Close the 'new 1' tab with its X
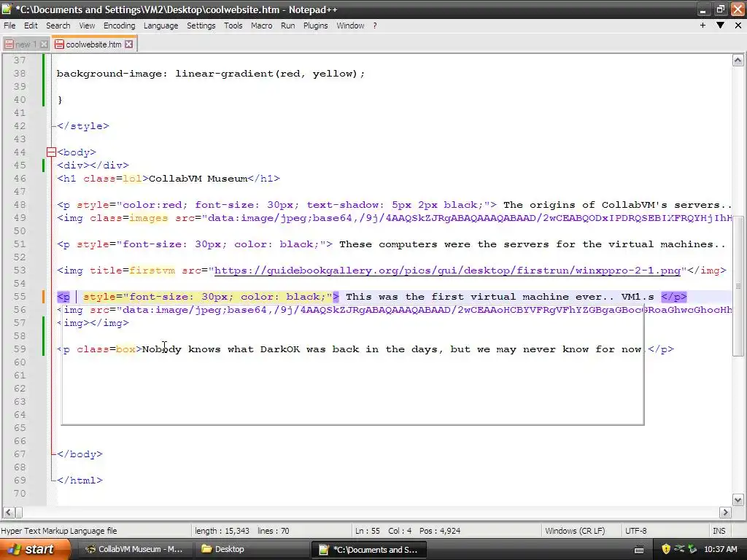Viewport: 747px width, 560px height. pos(44,44)
